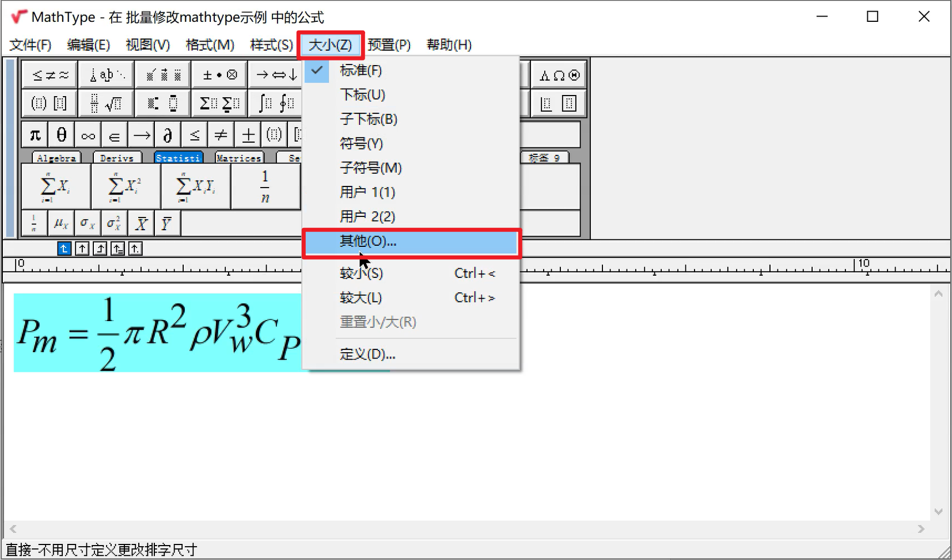The height and width of the screenshot is (560, 952).
Task: Insert the small 1 over n fraction
Action: pos(35,223)
